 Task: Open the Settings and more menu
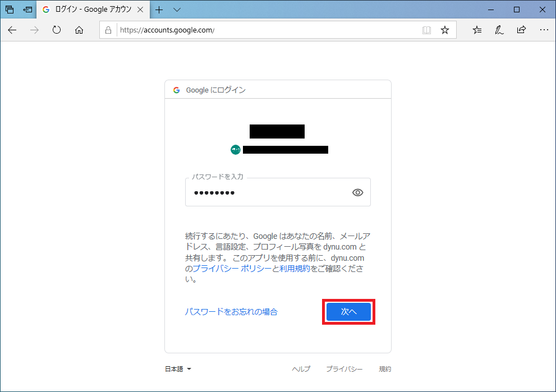[x=544, y=30]
